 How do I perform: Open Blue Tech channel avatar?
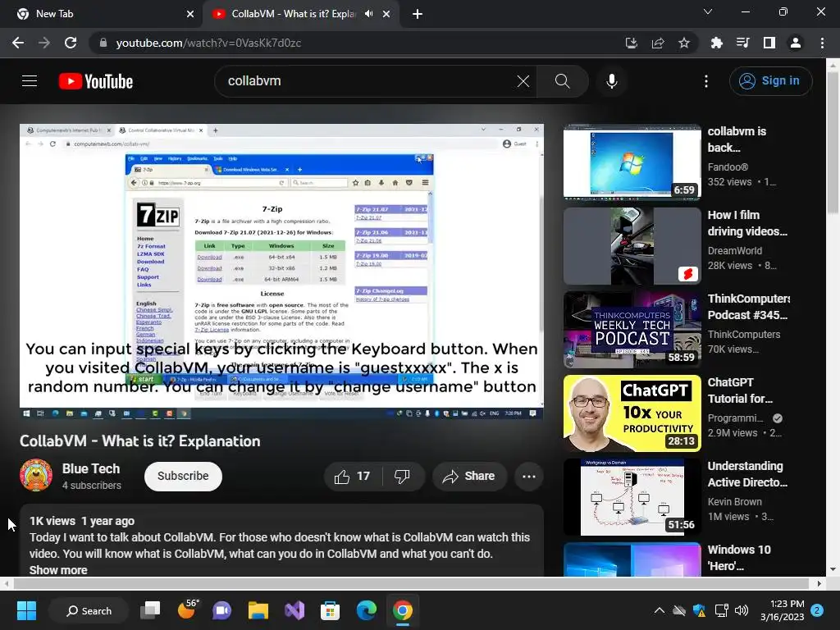[36, 475]
